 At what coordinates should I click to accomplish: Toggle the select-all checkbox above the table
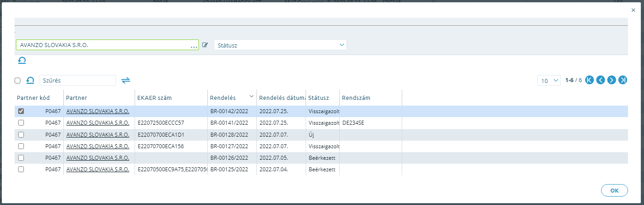click(18, 81)
